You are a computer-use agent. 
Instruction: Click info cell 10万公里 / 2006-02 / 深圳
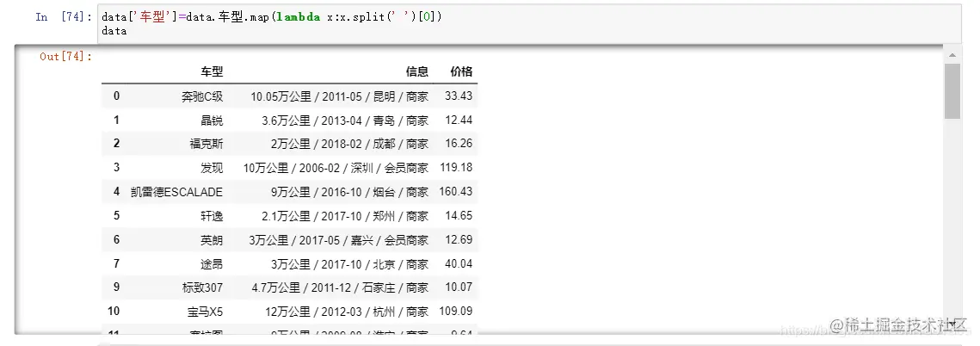tap(336, 168)
